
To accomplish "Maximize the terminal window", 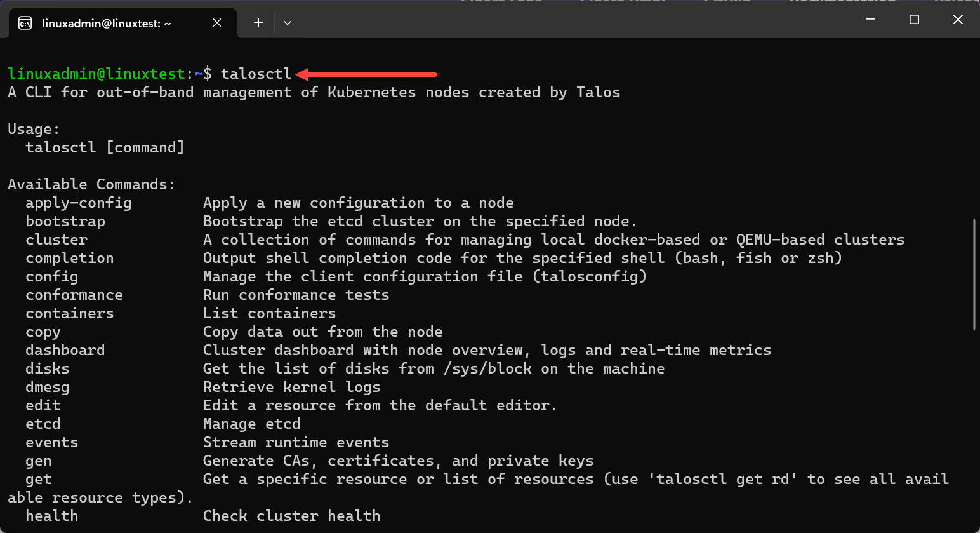I will 914,20.
